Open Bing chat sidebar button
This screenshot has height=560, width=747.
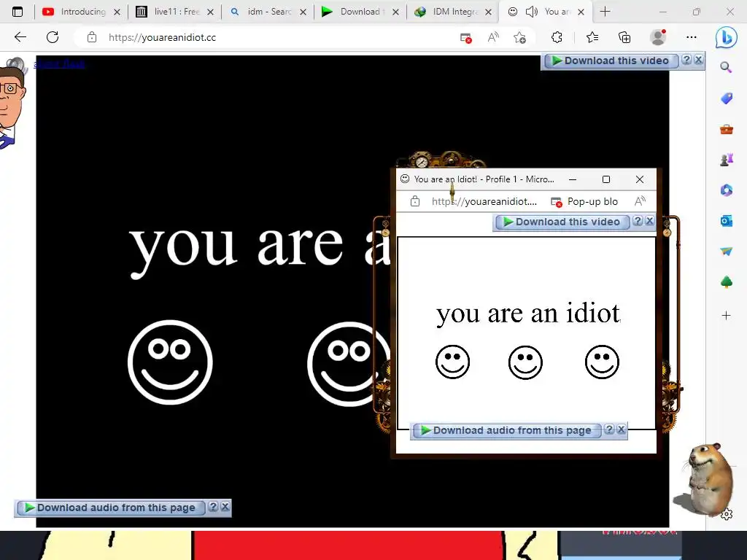click(726, 38)
